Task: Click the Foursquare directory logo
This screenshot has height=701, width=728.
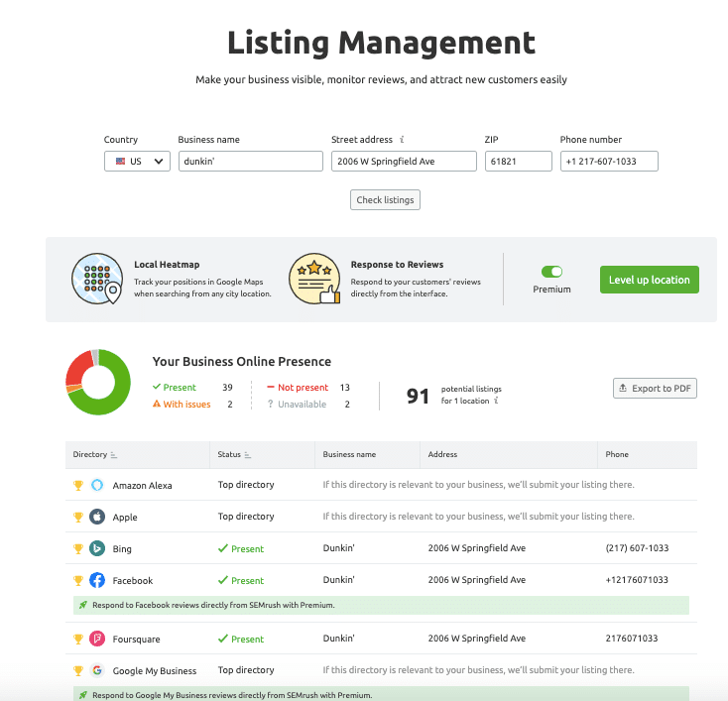Action: pyautogui.click(x=97, y=639)
